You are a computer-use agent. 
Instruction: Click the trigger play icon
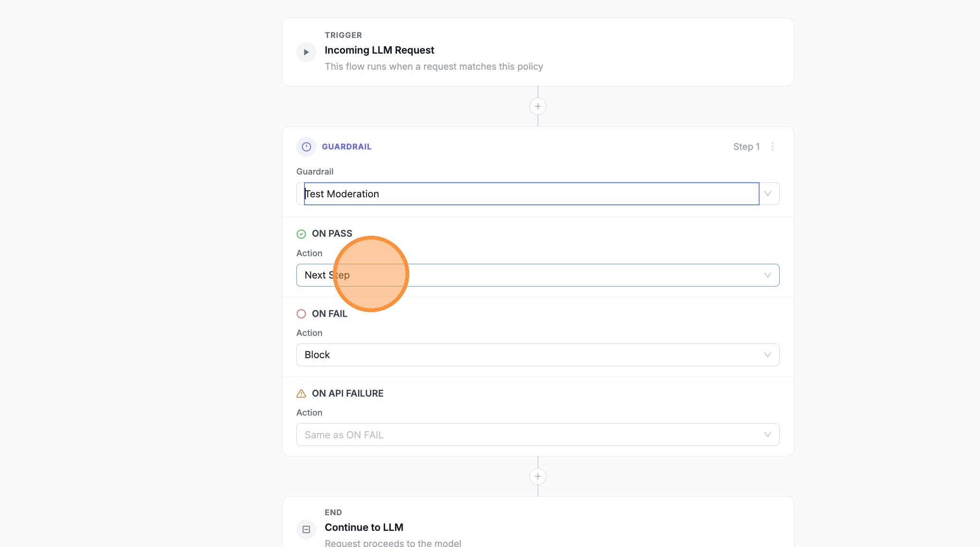point(306,52)
